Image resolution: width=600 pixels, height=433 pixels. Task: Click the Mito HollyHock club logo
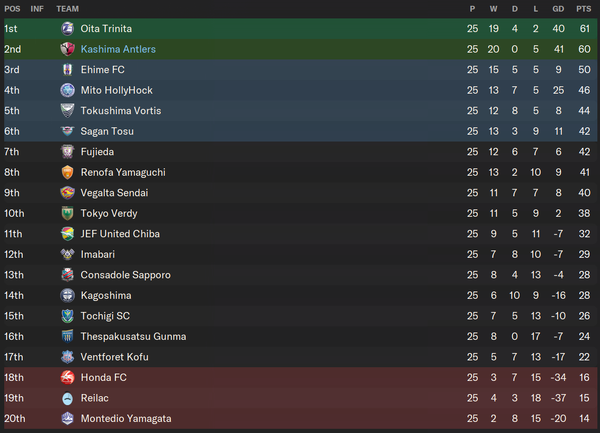click(x=67, y=90)
